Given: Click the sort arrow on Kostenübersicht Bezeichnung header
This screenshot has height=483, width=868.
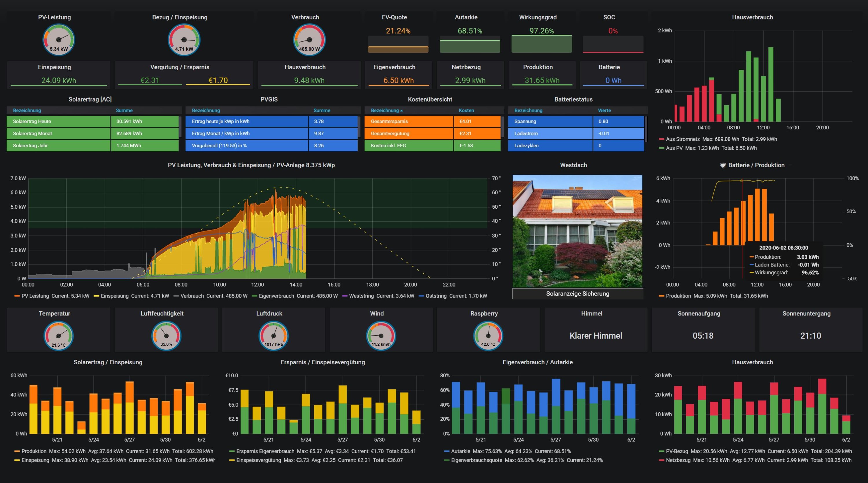Looking at the screenshot, I should pos(401,111).
